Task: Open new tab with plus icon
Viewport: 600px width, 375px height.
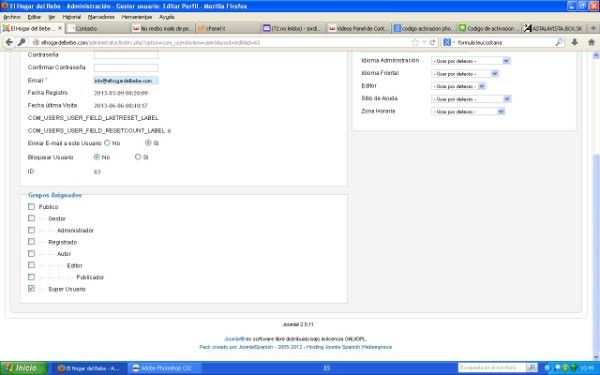Action: pos(593,28)
